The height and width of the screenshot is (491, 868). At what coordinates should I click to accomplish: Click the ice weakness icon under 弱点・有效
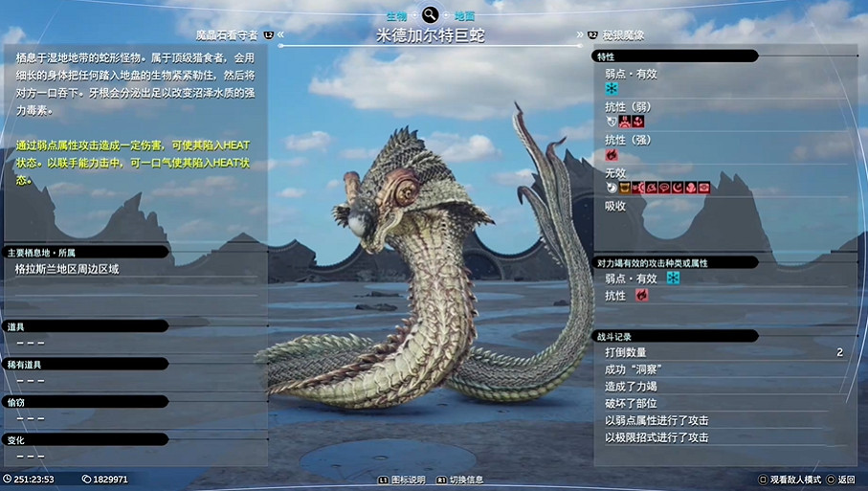coord(612,89)
